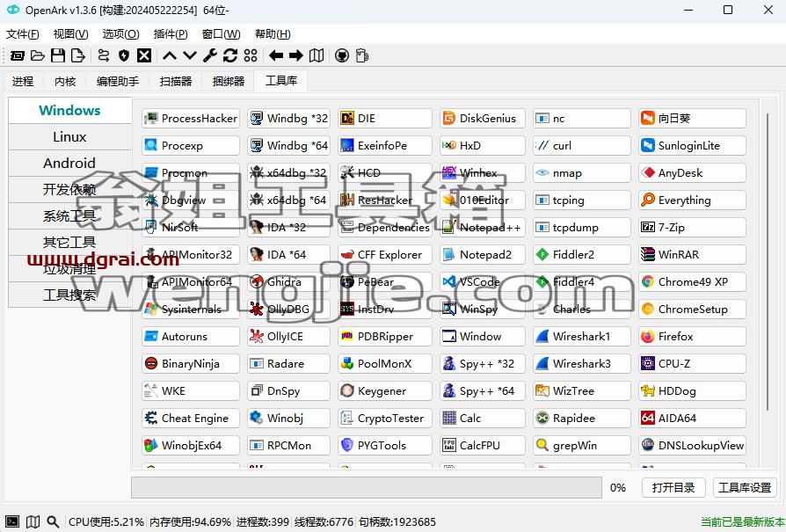Viewport: 786px width, 532px height.
Task: Click the console icon in status bar
Action: [12, 521]
